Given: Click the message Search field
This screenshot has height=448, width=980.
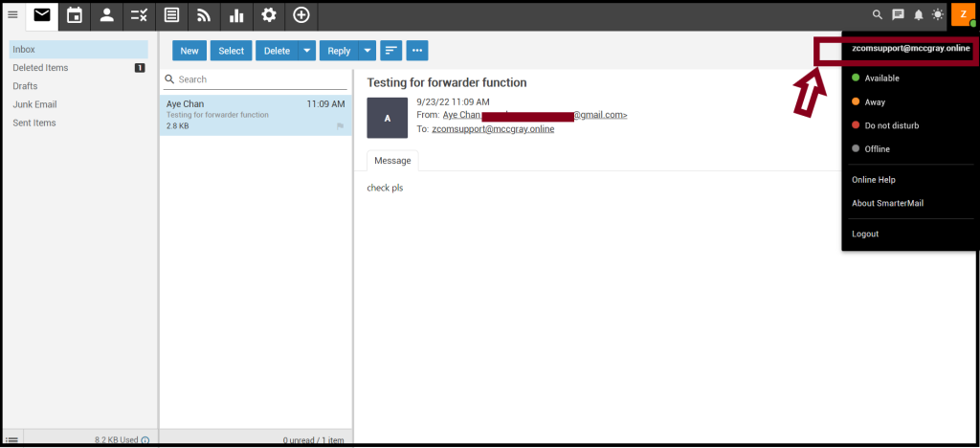Looking at the screenshot, I should (x=256, y=79).
